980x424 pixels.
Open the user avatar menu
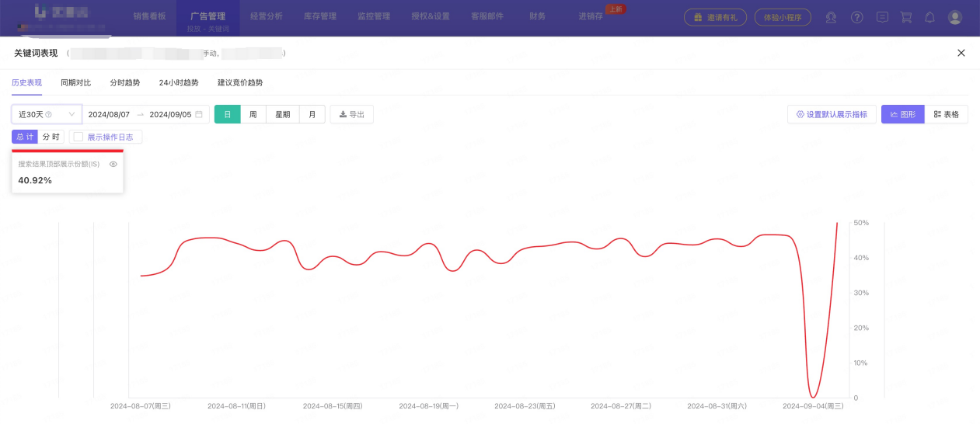[x=955, y=17]
